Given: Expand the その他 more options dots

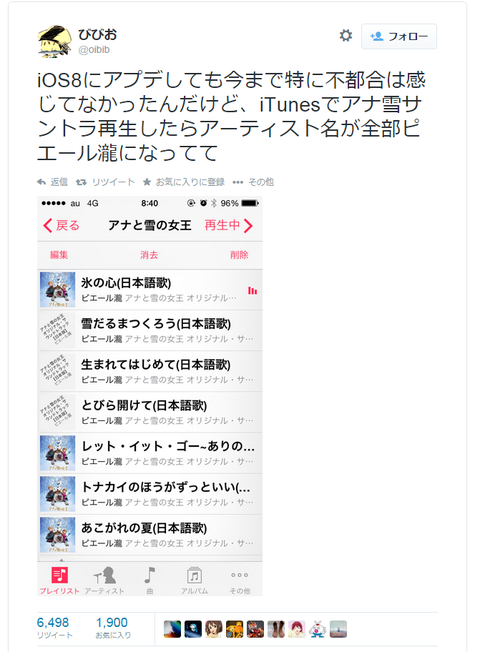Looking at the screenshot, I should pyautogui.click(x=238, y=182).
